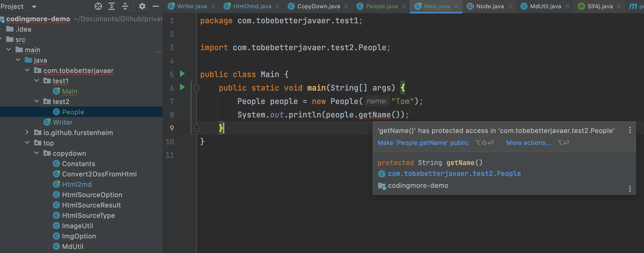Click Make 'People.getName' public quick fix
This screenshot has width=644, height=253.
click(423, 143)
